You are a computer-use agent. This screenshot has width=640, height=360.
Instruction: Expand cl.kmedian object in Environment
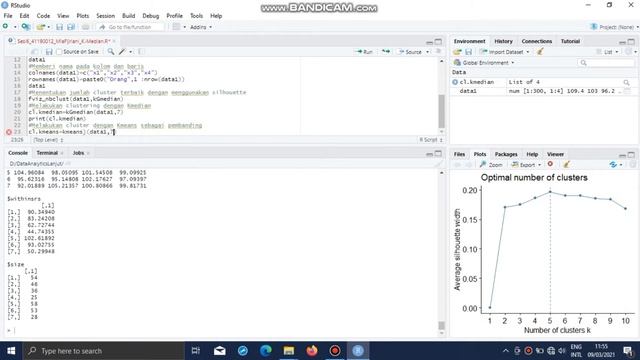(x=455, y=82)
